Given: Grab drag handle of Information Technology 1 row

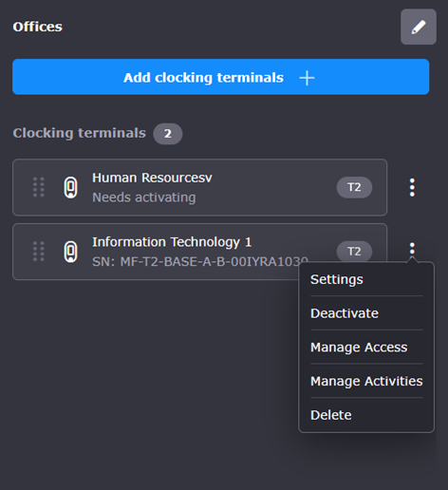Looking at the screenshot, I should point(39,252).
